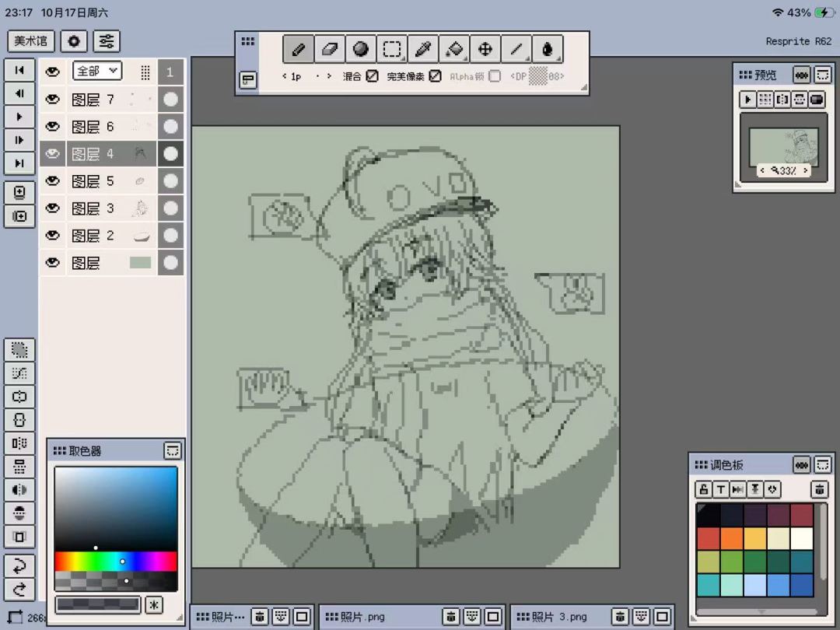Select layer 图层 5 in the layer list
This screenshot has height=630, width=840.
(112, 181)
